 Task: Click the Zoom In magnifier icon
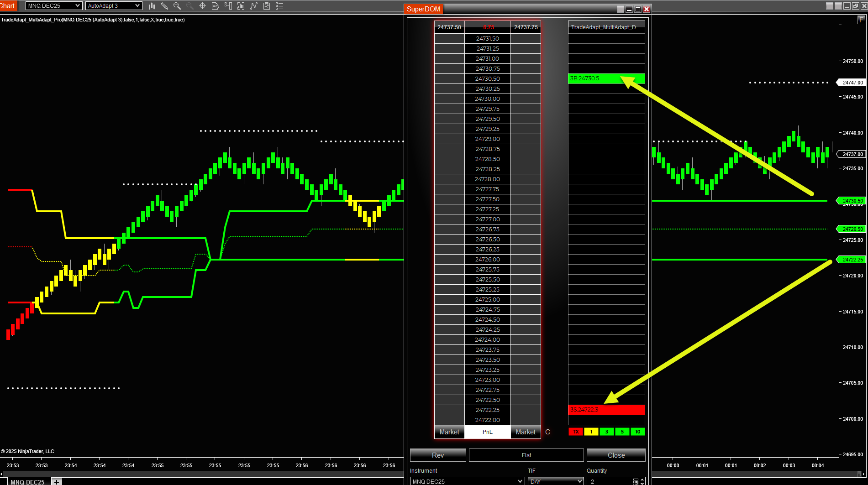177,6
